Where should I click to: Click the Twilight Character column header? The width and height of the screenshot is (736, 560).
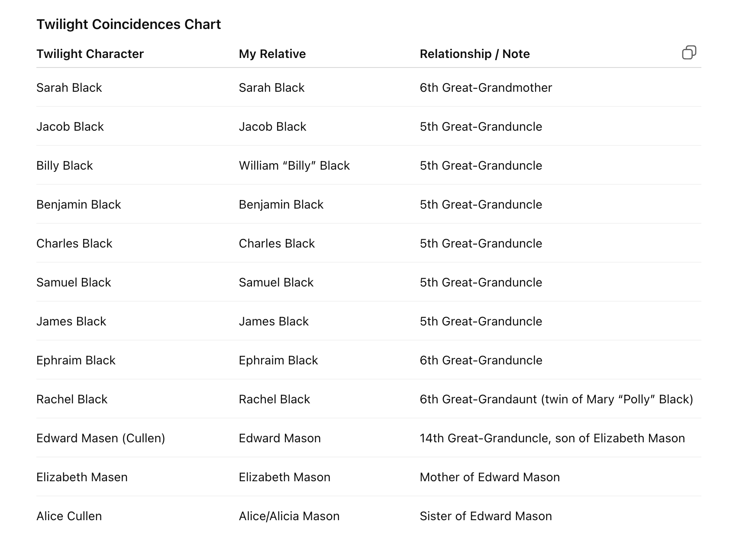click(90, 54)
